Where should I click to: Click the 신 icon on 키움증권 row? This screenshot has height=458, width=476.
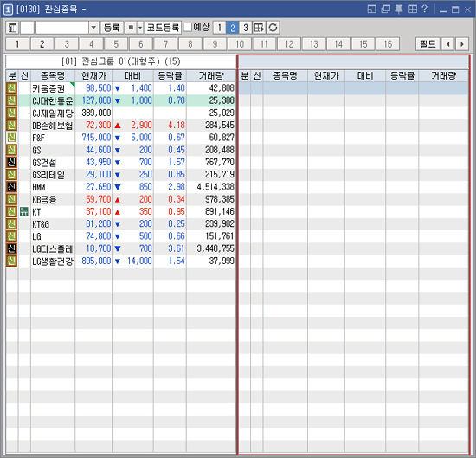pos(11,88)
